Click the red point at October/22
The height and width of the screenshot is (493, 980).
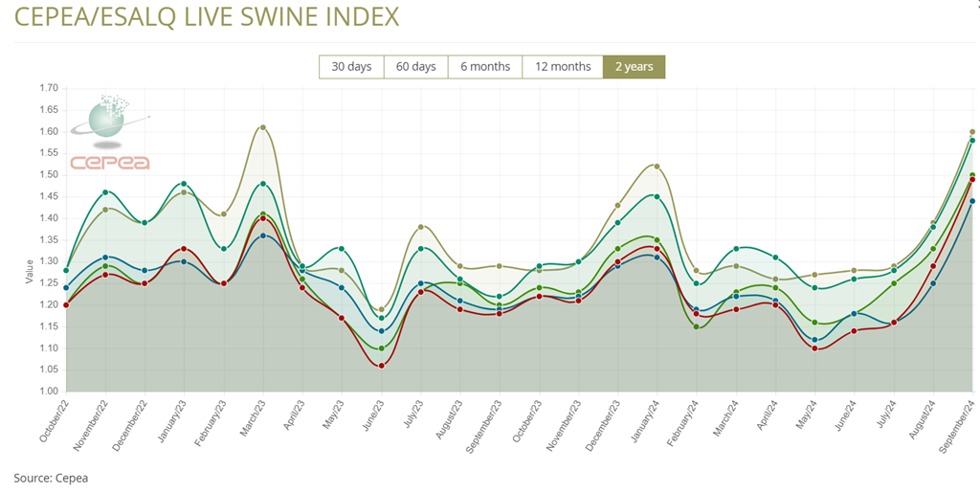(x=66, y=304)
